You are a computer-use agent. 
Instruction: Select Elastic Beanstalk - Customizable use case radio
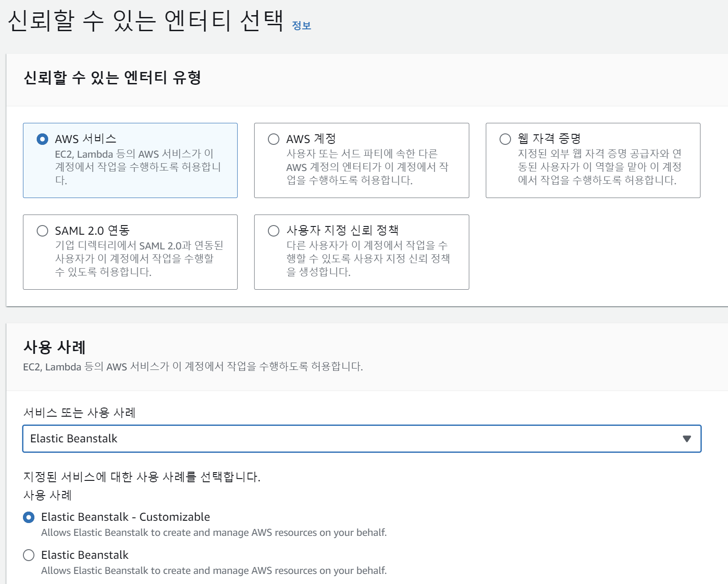pyautogui.click(x=28, y=517)
